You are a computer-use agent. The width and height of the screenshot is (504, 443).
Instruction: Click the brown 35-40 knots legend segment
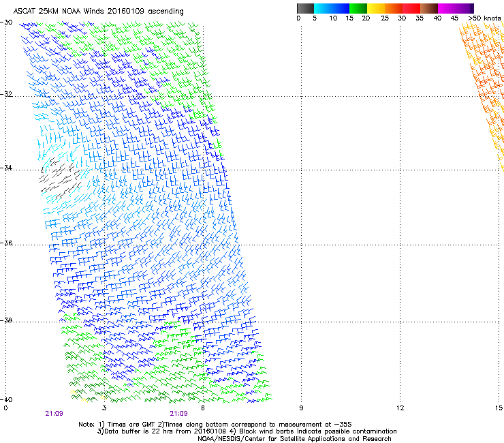click(429, 8)
